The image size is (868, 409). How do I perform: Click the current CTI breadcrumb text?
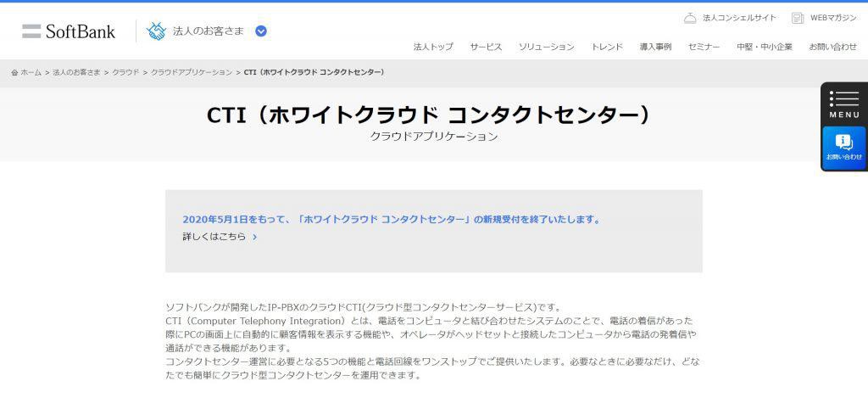(314, 73)
